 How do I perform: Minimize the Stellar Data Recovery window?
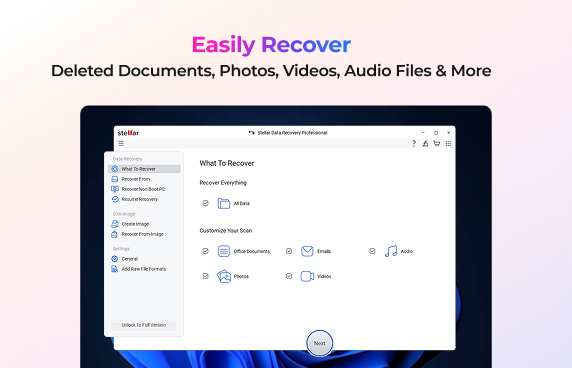coord(423,133)
